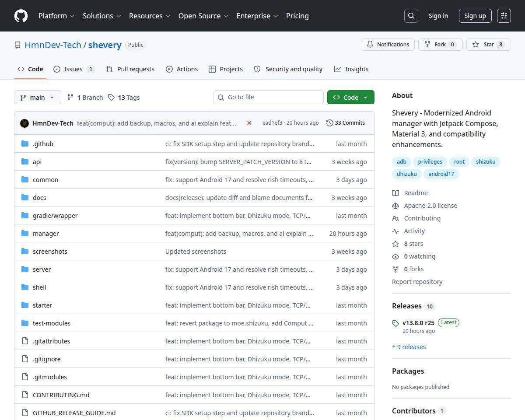Expand the Resources menu
This screenshot has width=525, height=420.
[149, 16]
